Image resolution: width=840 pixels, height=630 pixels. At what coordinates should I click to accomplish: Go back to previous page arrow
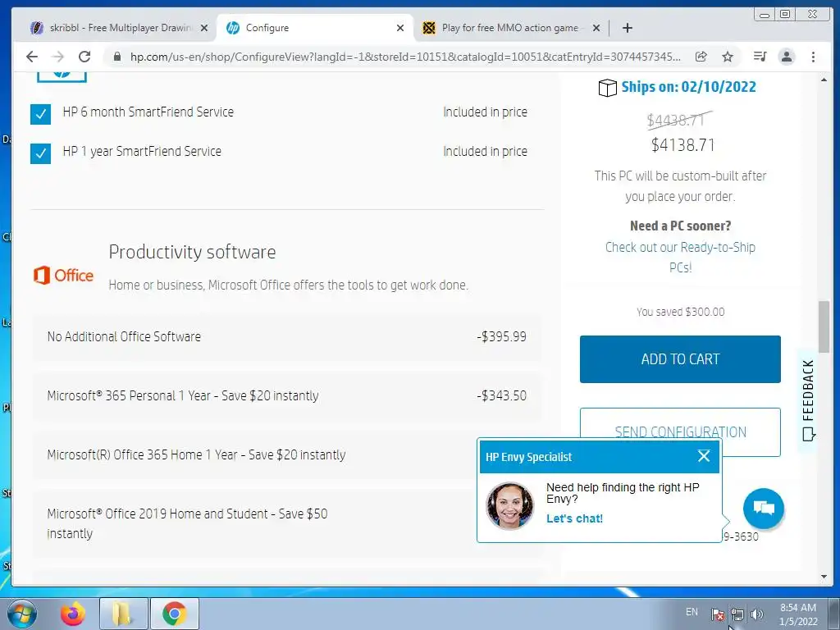[x=32, y=57]
